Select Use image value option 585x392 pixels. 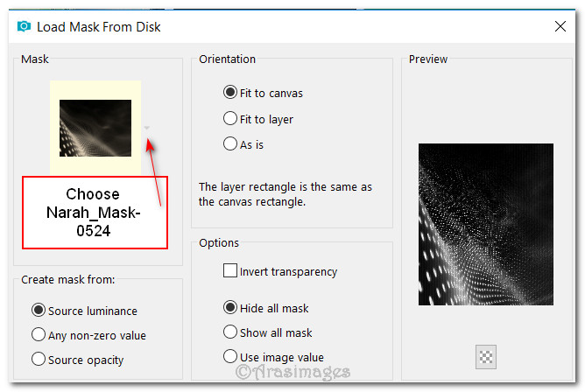[230, 356]
